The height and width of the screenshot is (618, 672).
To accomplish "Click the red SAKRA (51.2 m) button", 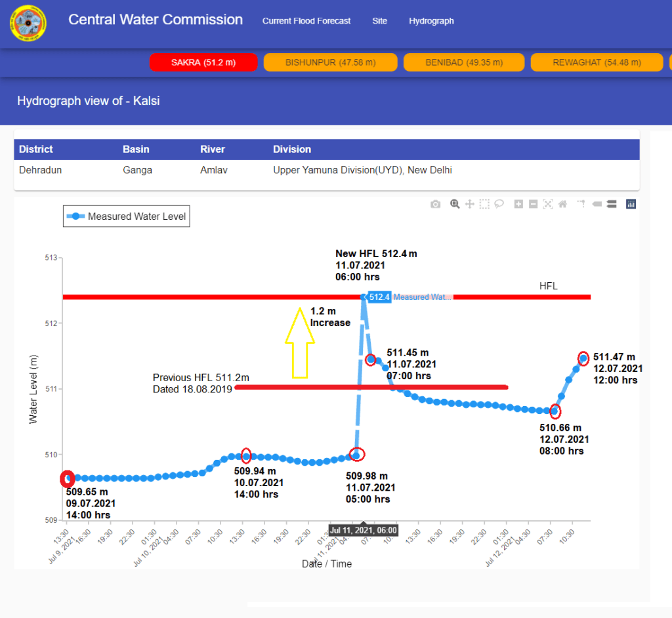I will 203,62.
